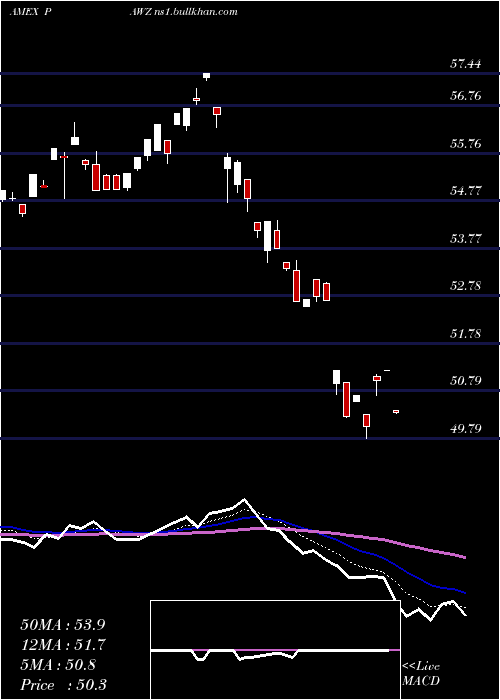
Task: Click the 51.78 price level label
Action: coord(465,334)
